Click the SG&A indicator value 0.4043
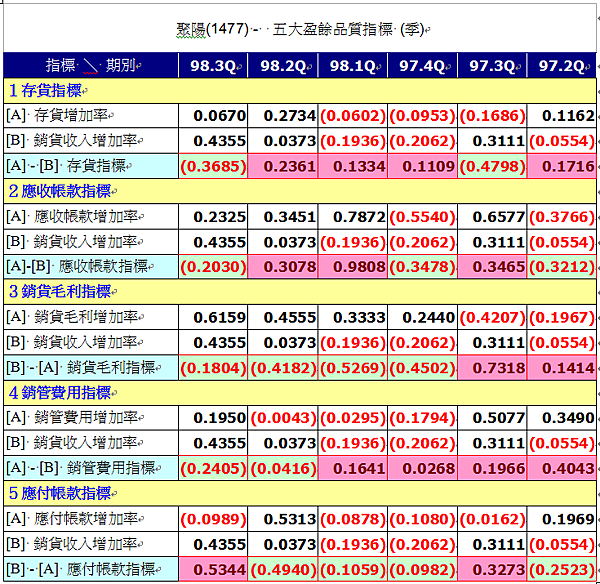This screenshot has width=600, height=584. (x=568, y=468)
